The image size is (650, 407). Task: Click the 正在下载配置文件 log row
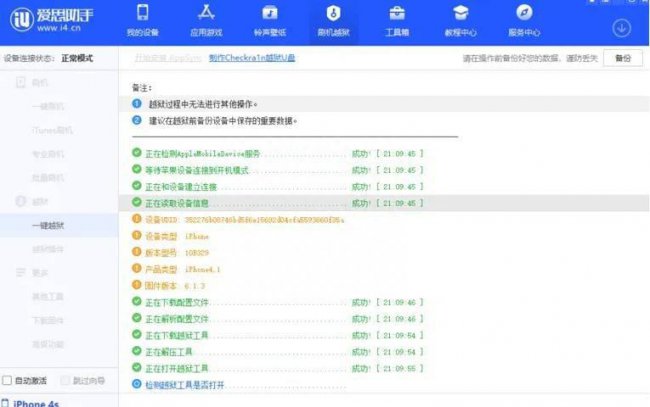tap(278, 302)
